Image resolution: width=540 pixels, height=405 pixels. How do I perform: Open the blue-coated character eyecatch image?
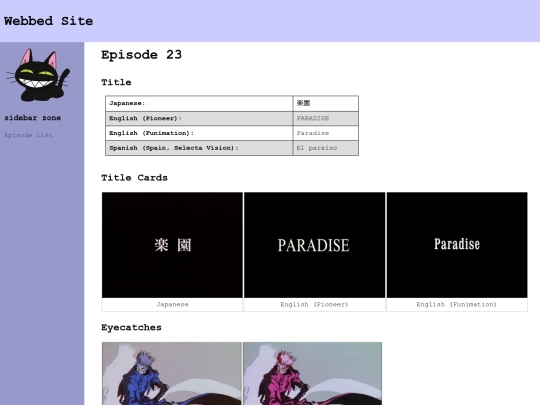[x=172, y=373]
